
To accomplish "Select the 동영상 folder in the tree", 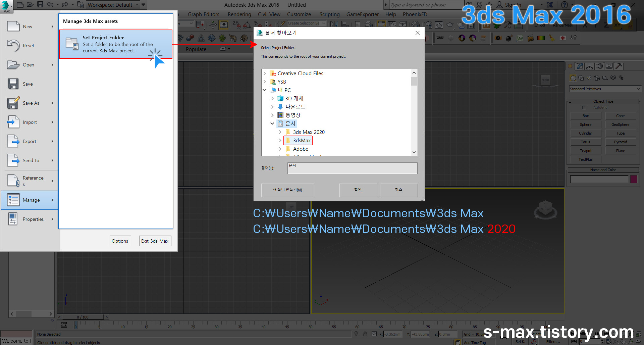I will click(x=289, y=115).
